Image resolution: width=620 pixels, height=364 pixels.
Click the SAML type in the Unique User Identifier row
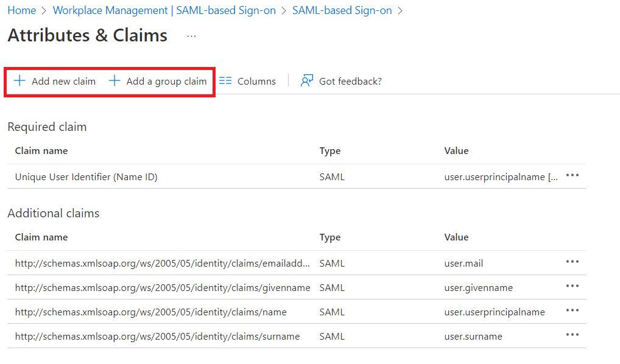(x=332, y=177)
